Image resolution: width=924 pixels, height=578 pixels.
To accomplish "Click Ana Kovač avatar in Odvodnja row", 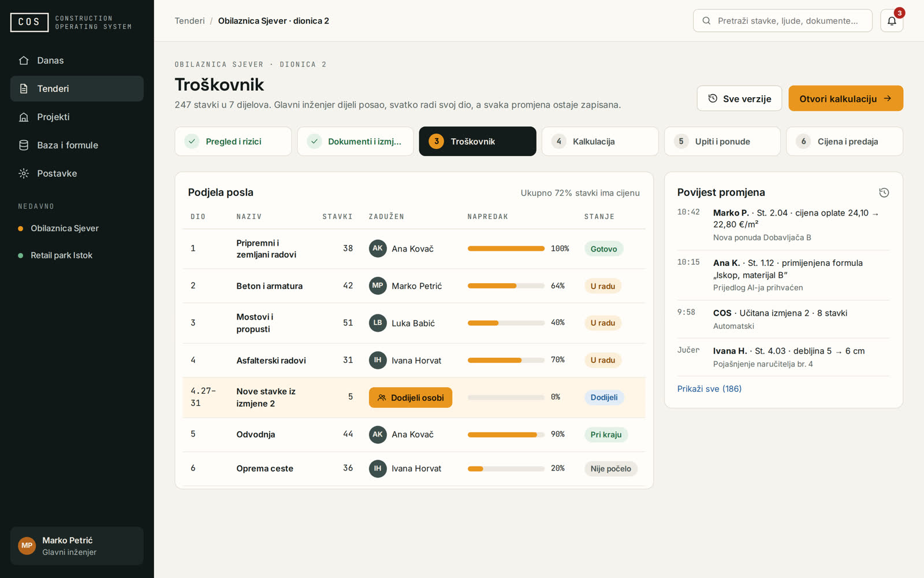I will click(378, 434).
